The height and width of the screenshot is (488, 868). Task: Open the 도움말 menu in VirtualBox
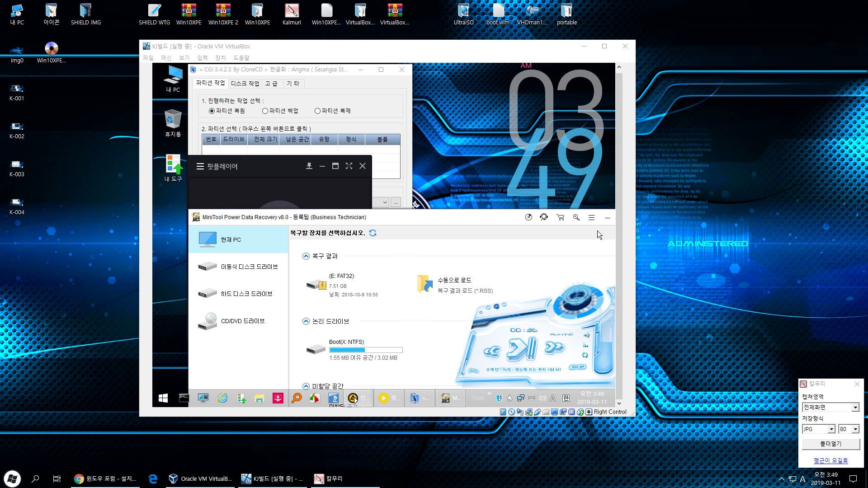pyautogui.click(x=241, y=58)
